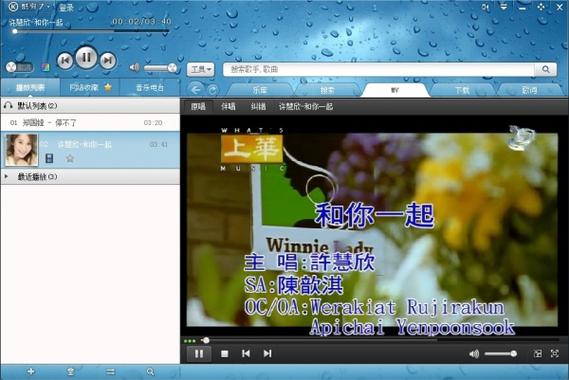Image resolution: width=569 pixels, height=380 pixels.
Task: Enter MV fullscreen mode
Action: [x=554, y=354]
